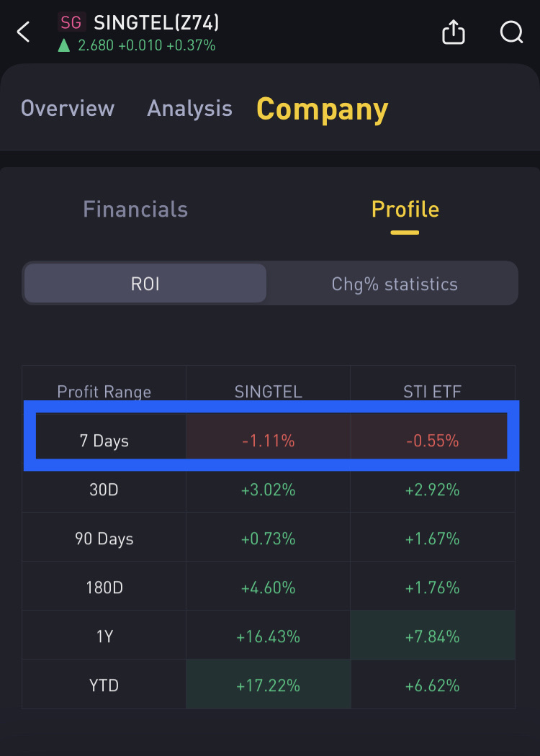Select the 30D profit range row
Image resolution: width=540 pixels, height=756 pixels.
(104, 490)
